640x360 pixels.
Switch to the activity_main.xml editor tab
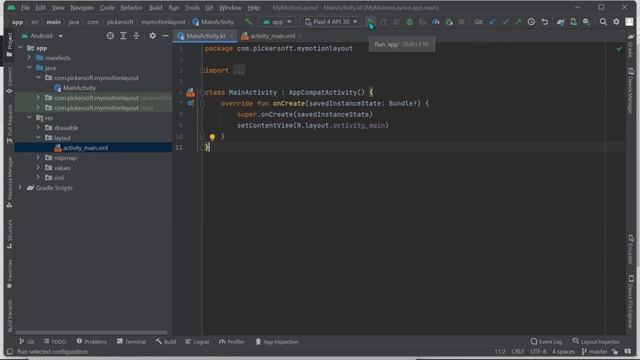(x=272, y=36)
